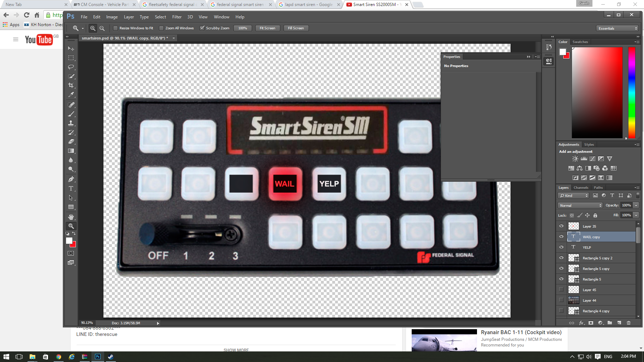
Task: Open the Filter menu
Action: [177, 17]
